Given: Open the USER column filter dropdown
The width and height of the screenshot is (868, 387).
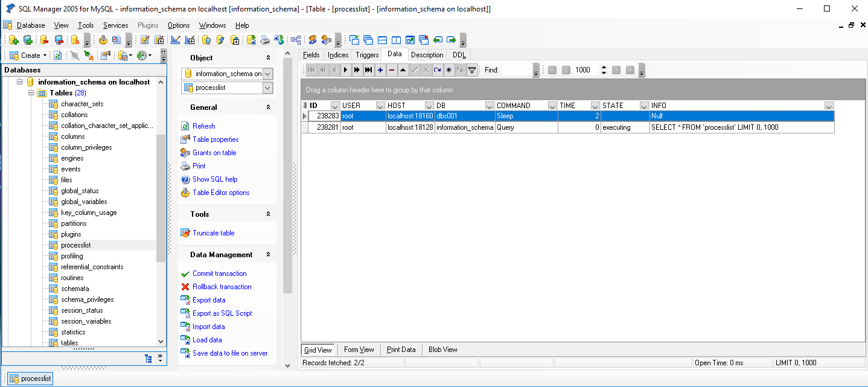Looking at the screenshot, I should pyautogui.click(x=381, y=106).
